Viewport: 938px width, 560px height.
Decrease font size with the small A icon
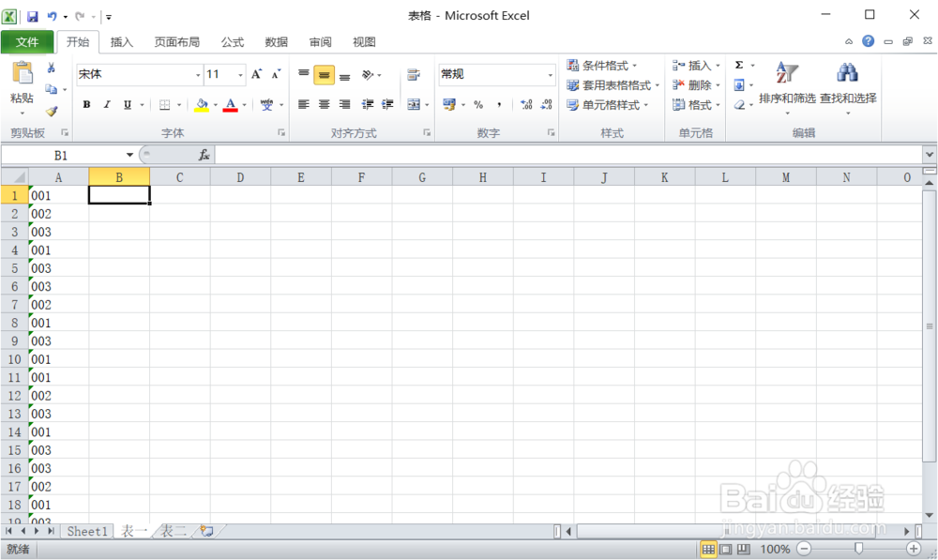pyautogui.click(x=276, y=74)
